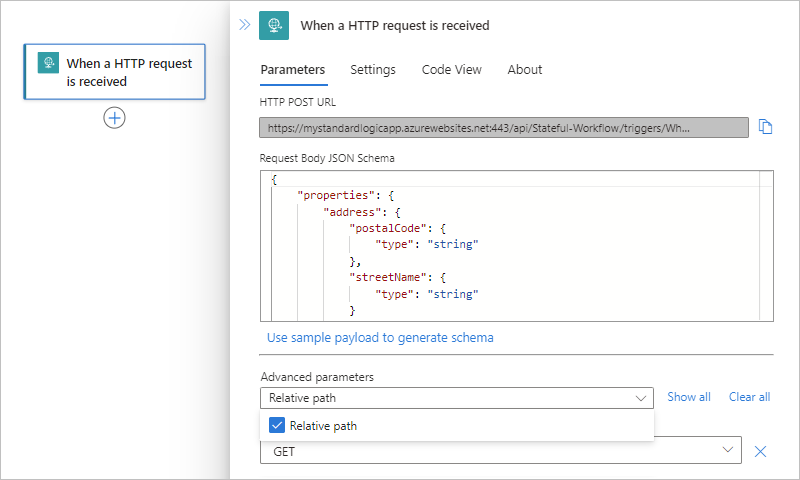The image size is (800, 480).
Task: Click the trigger icon in the panel header
Action: point(274,25)
